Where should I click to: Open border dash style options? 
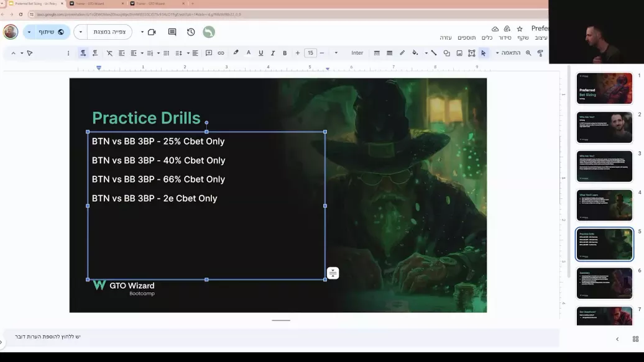(x=377, y=53)
